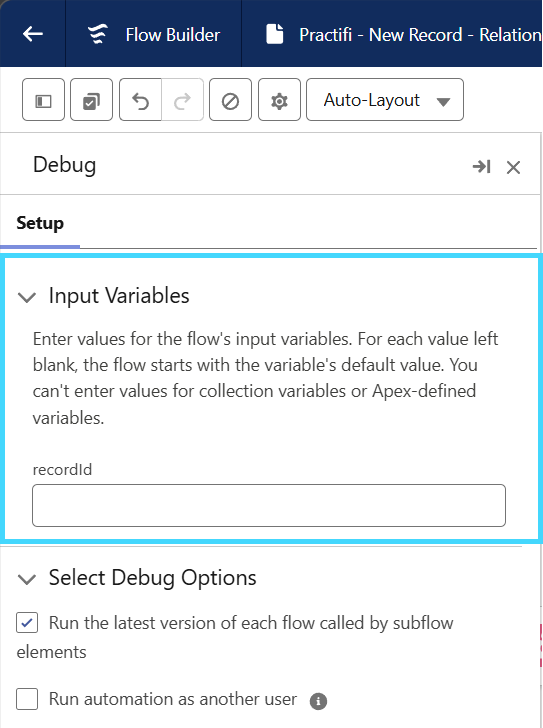Click the redo arrow icon

point(182,100)
